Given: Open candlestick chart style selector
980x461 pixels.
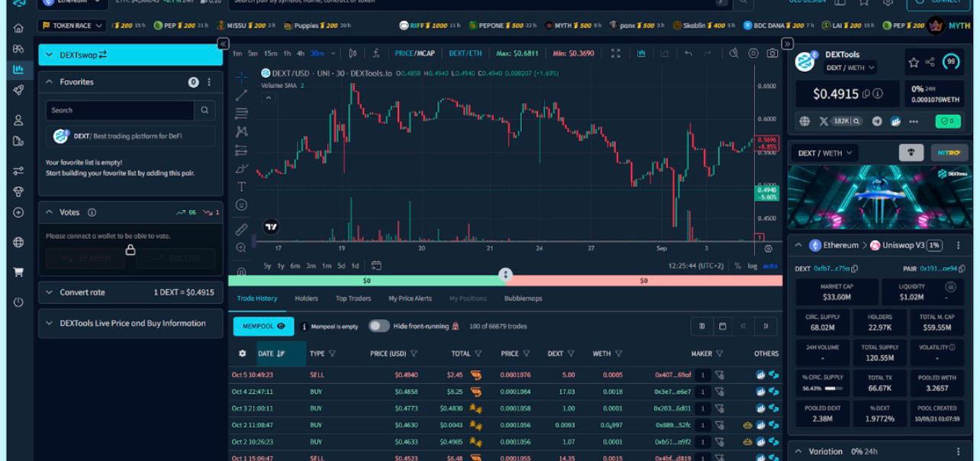Looking at the screenshot, I should (353, 53).
